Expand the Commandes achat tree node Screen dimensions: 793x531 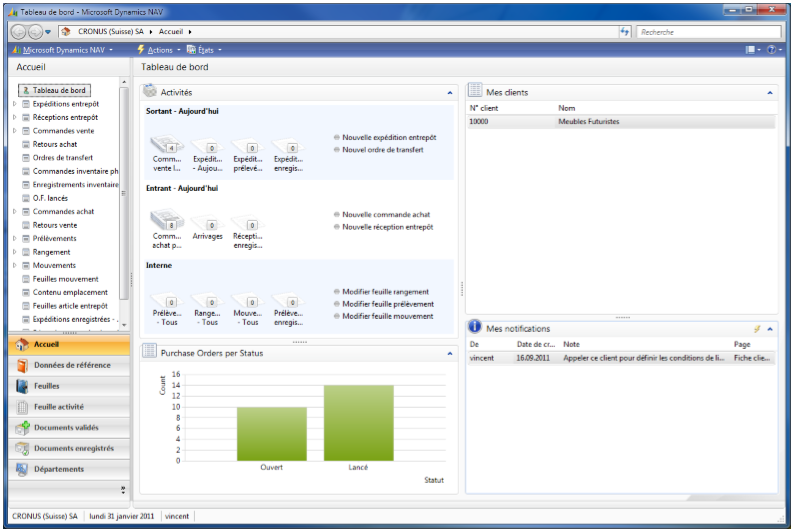coord(14,211)
